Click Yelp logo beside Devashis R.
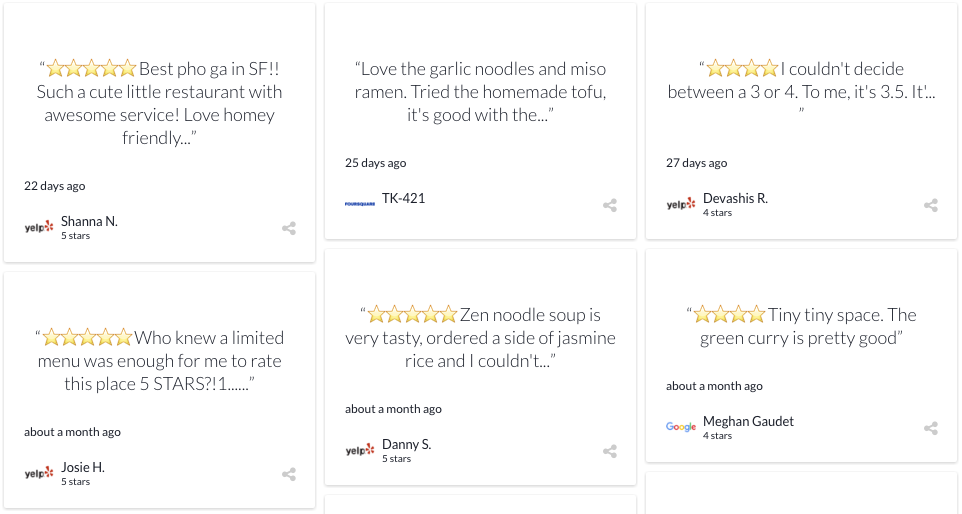Image resolution: width=962 pixels, height=514 pixels. click(x=681, y=204)
